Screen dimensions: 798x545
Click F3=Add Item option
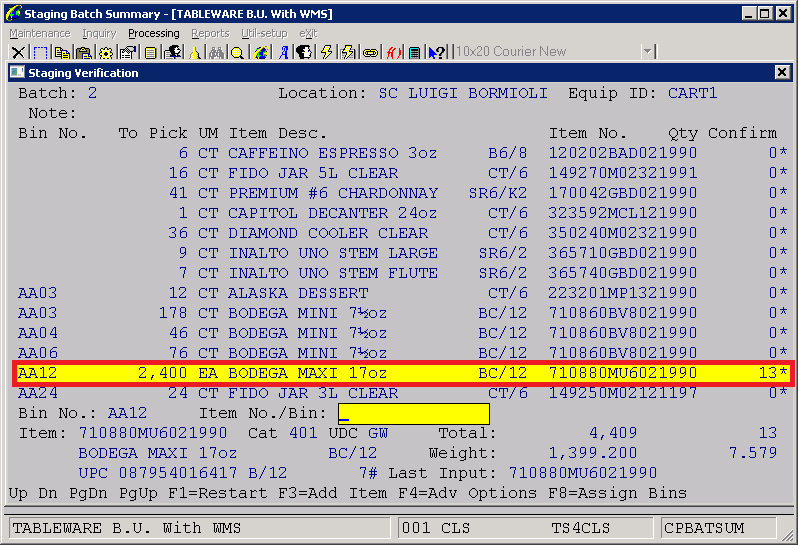[333, 493]
